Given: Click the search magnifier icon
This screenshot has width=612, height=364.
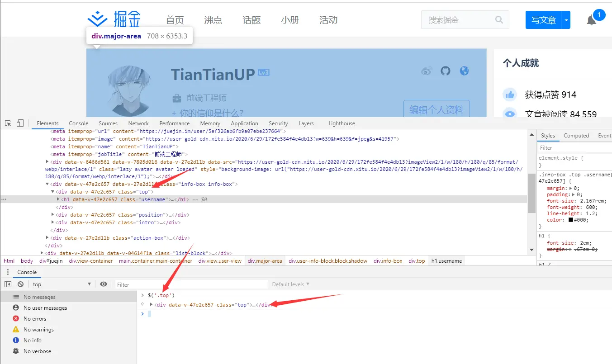Looking at the screenshot, I should click(x=499, y=20).
